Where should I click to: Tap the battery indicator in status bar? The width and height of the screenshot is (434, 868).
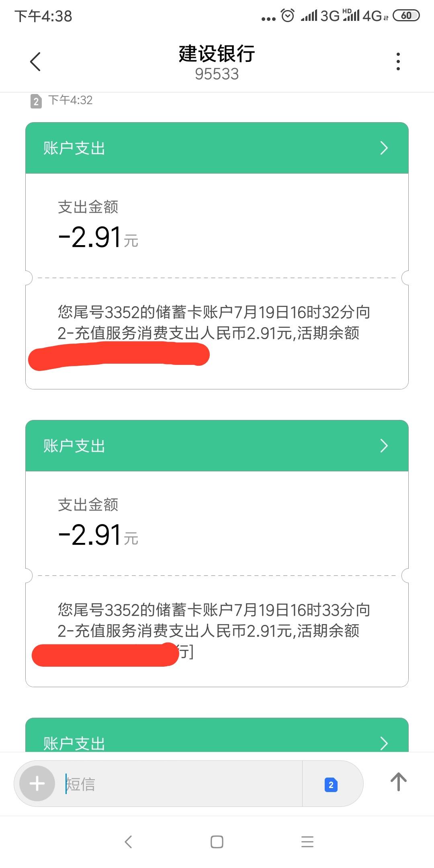[406, 16]
